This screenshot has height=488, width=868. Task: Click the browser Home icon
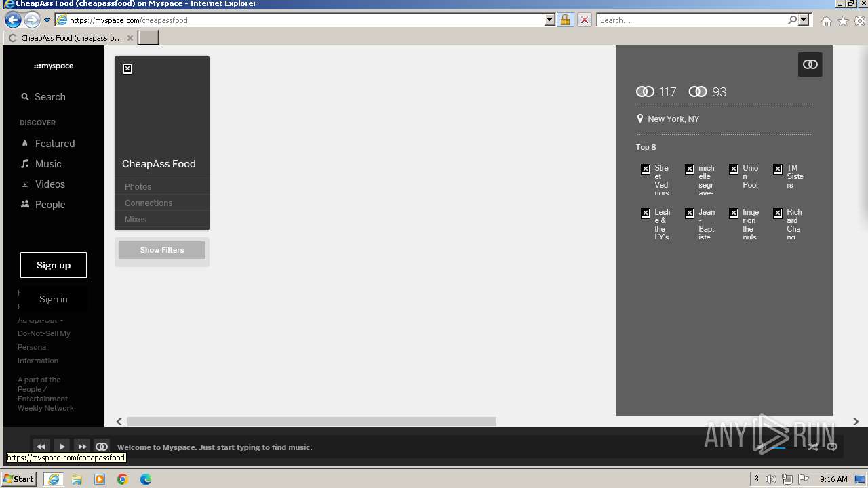(826, 21)
